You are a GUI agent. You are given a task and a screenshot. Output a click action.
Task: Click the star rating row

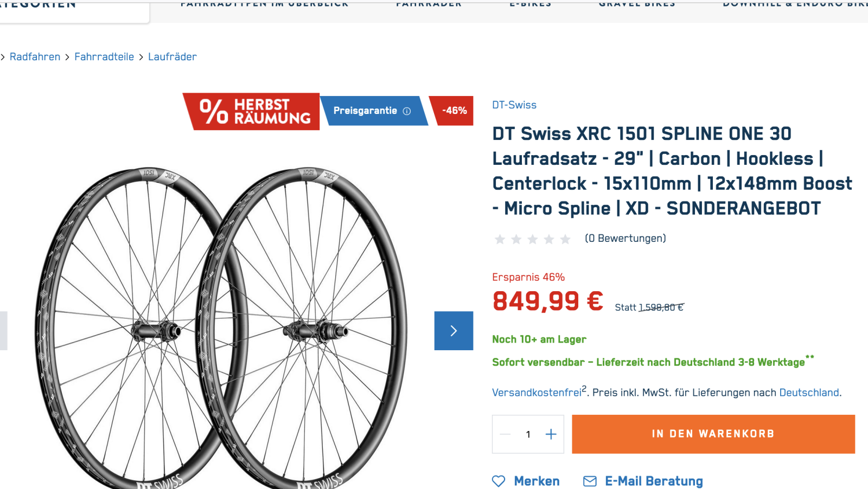tap(532, 239)
